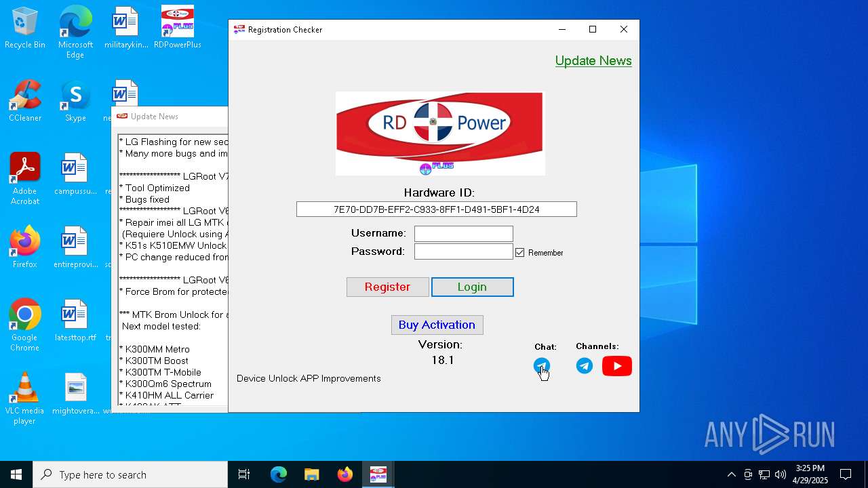Open the notification center icon
The width and height of the screenshot is (868, 488).
pyautogui.click(x=846, y=474)
